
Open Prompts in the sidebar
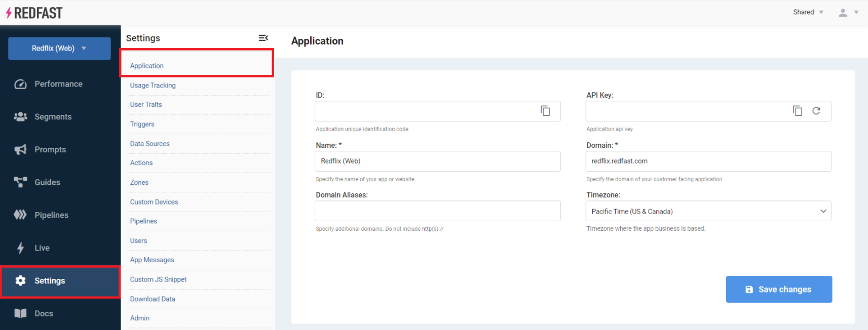coord(50,149)
